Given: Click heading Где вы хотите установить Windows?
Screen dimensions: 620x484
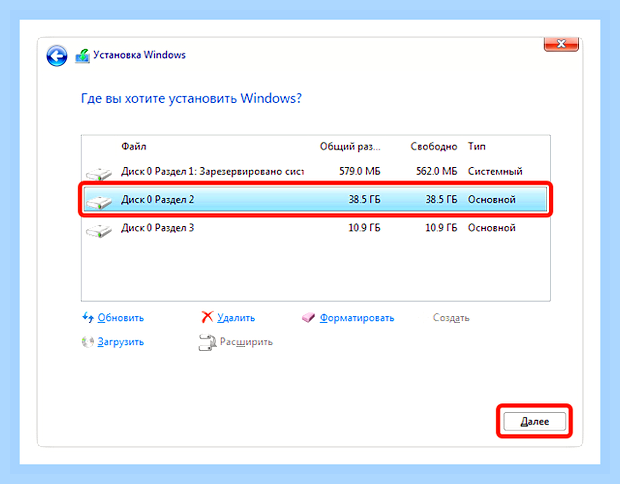Looking at the screenshot, I should 191,98.
